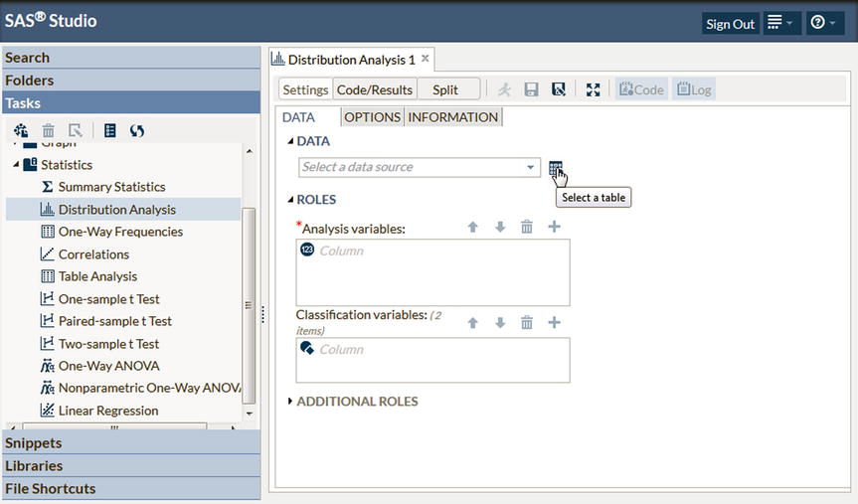Open Correlations task

coord(93,254)
